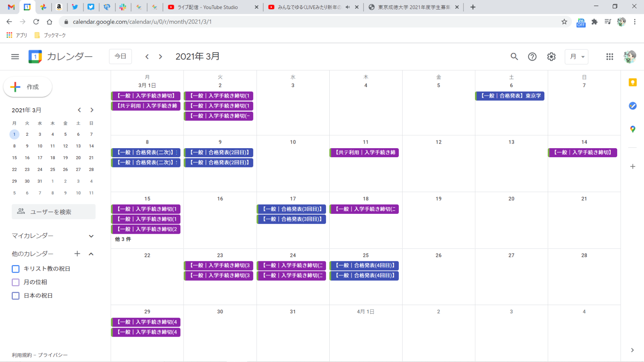644x362 pixels.
Task: Open Google Maps in side panel
Action: tap(633, 129)
